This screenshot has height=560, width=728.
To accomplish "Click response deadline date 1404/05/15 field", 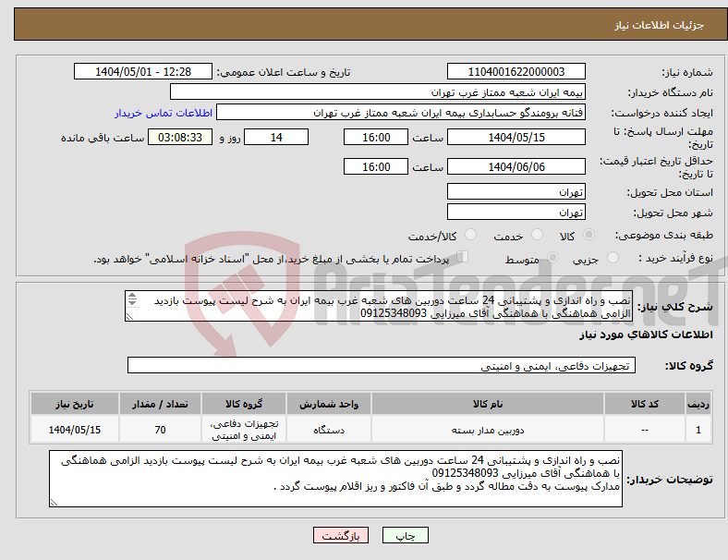I will [516, 137].
